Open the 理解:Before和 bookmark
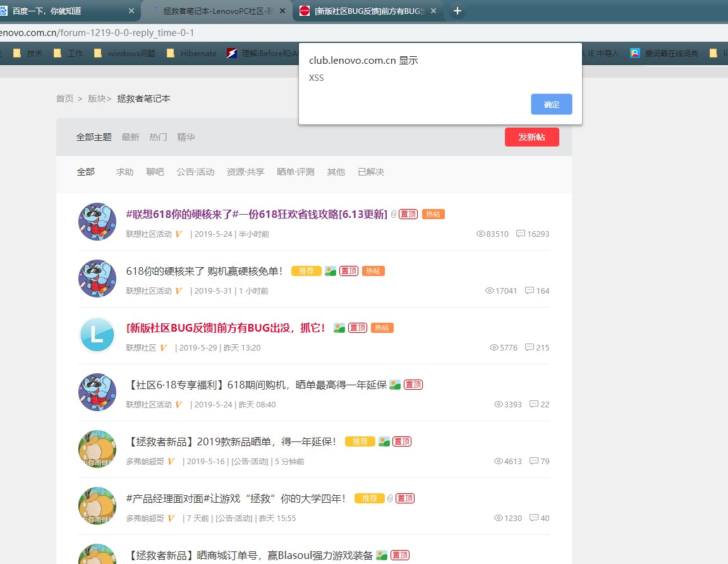The height and width of the screenshot is (564, 728). (263, 54)
